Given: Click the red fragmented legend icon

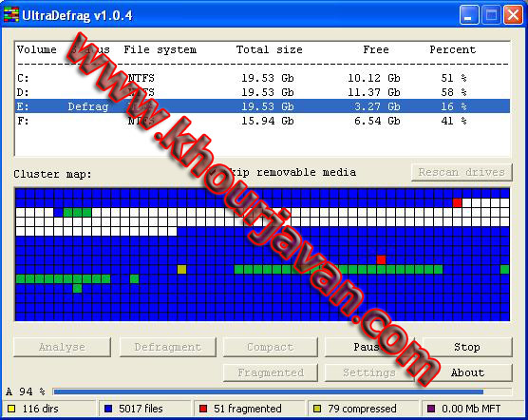Looking at the screenshot, I should [x=203, y=409].
